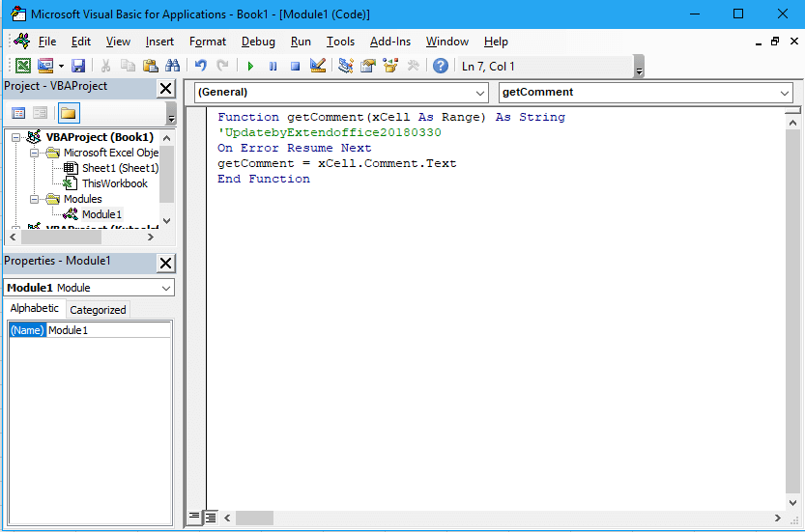Open the (General) object dropdown
Image resolution: width=805 pixels, height=532 pixels.
(481, 93)
